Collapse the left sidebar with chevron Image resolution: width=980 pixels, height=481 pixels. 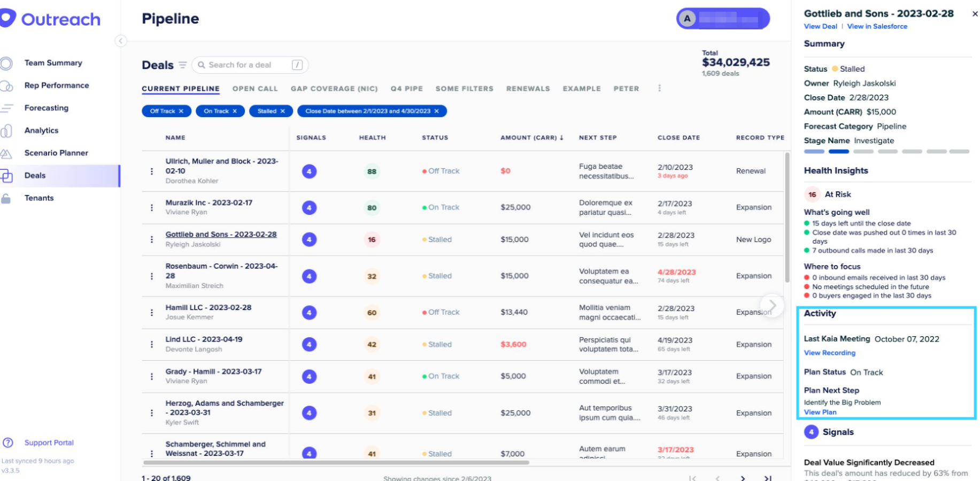point(121,41)
